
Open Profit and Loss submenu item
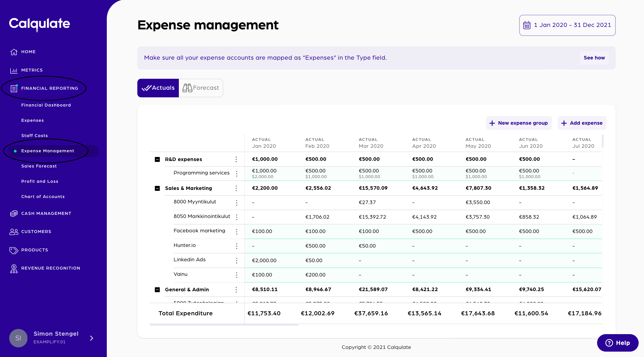pyautogui.click(x=40, y=181)
